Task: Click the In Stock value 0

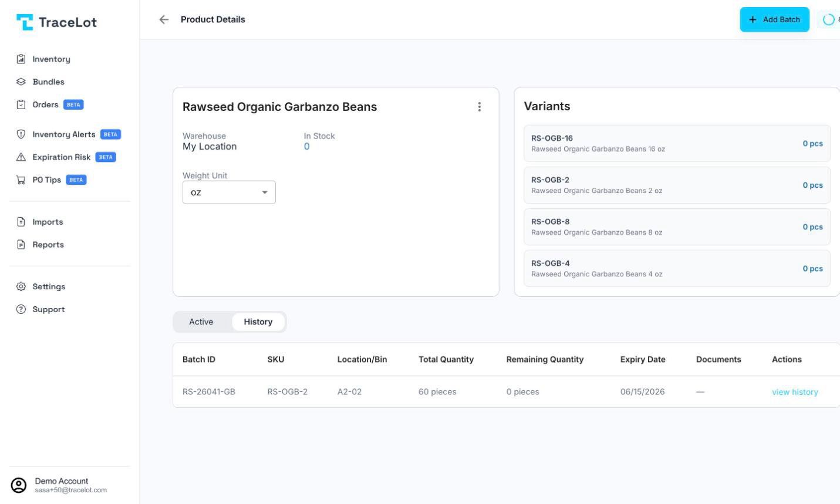Action: click(306, 147)
